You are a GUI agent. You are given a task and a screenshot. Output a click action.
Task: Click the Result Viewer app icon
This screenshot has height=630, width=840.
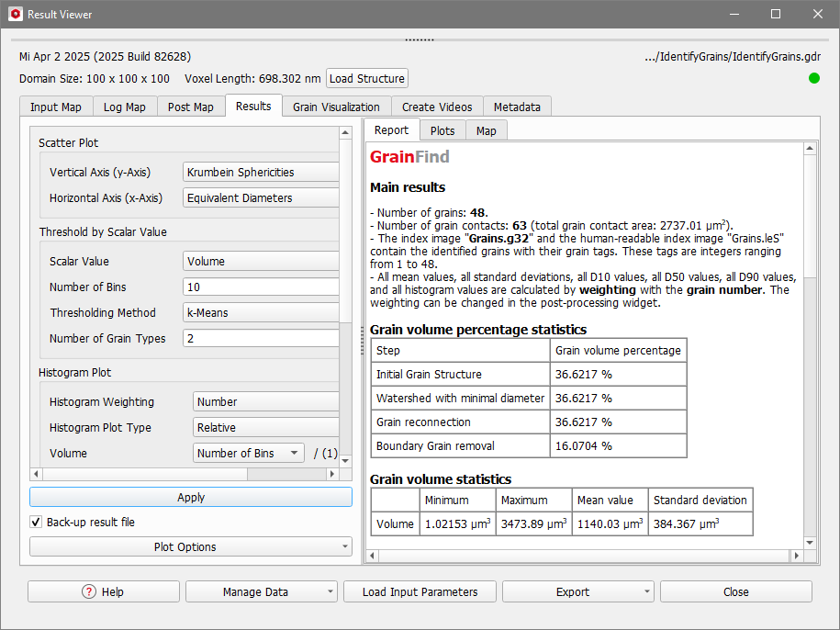coord(16,14)
